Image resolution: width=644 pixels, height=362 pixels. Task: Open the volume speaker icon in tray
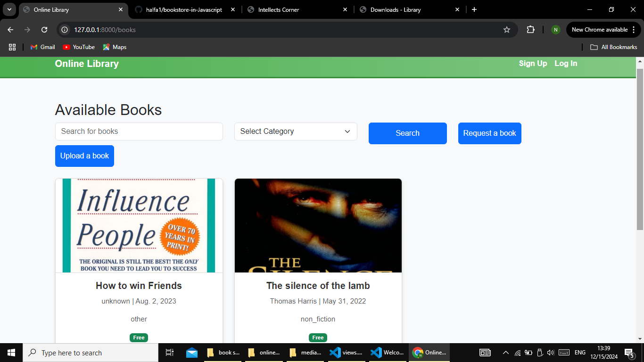[x=550, y=353]
